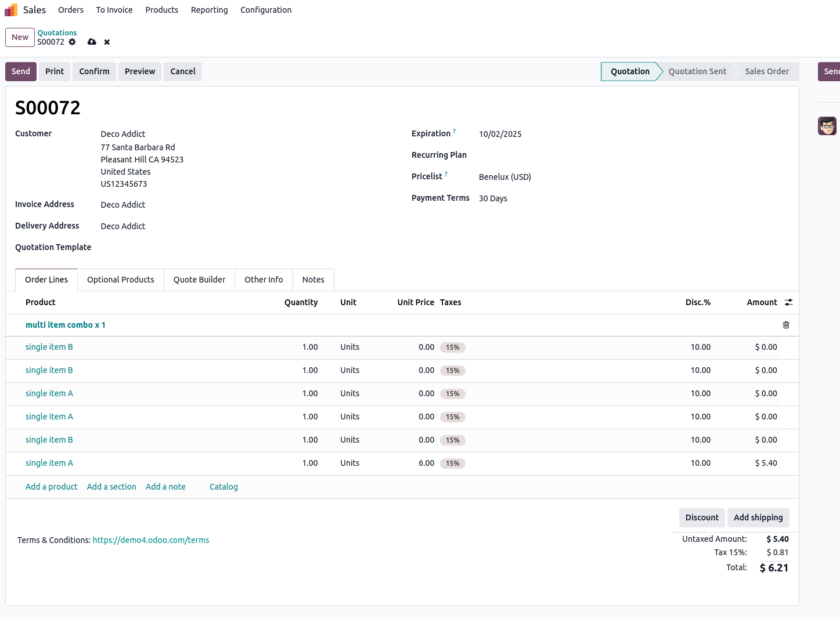The width and height of the screenshot is (840, 619).
Task: Click the Add a product link
Action: (51, 487)
